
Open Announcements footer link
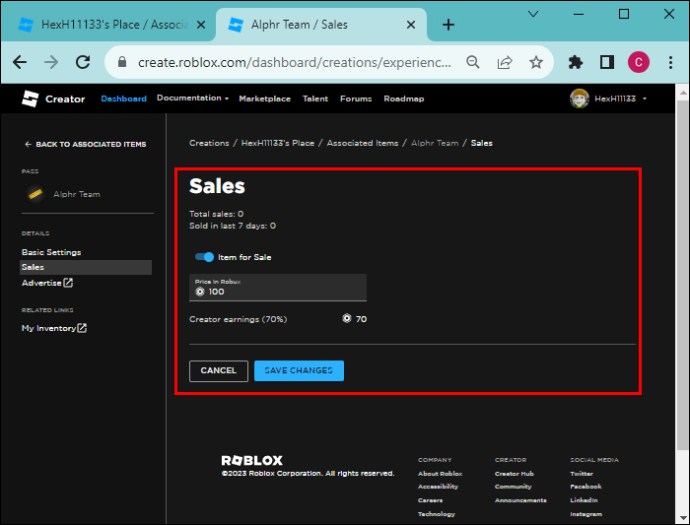click(521, 500)
